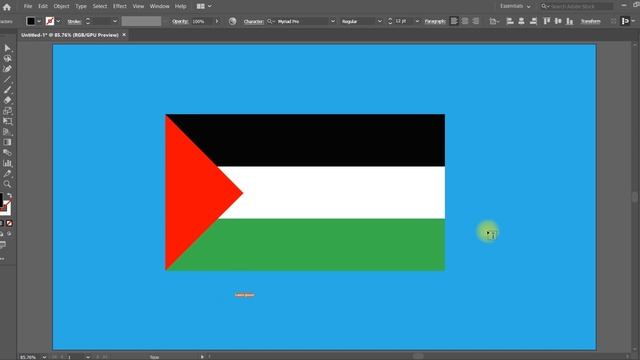Click vertical align bottom icon
This screenshot has width=640, height=360.
(569, 21)
